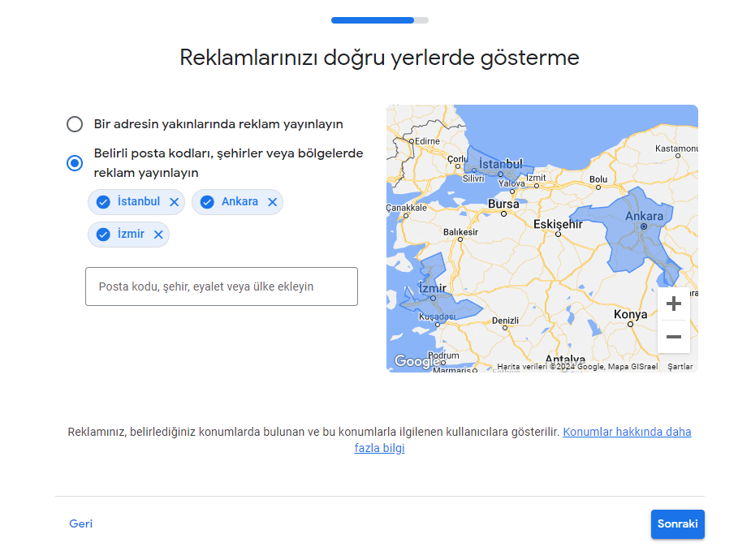The width and height of the screenshot is (751, 560).
Task: Zoom out on the map
Action: [x=673, y=337]
